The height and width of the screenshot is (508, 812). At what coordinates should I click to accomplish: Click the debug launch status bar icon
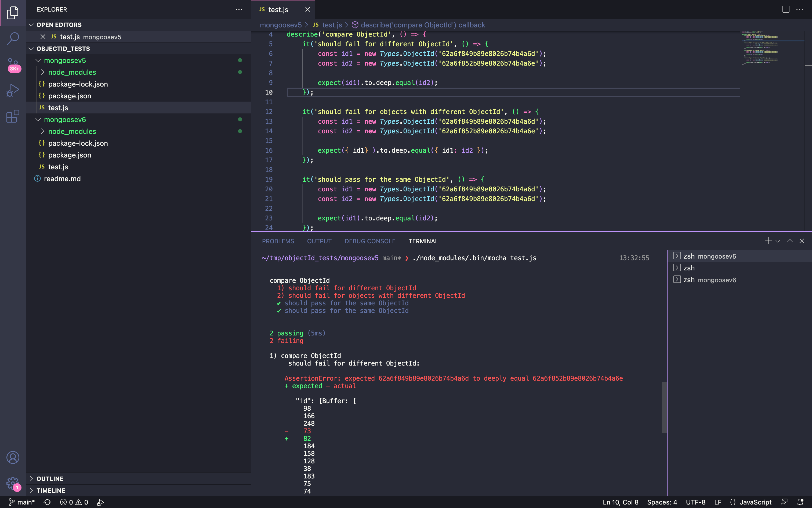(100, 502)
